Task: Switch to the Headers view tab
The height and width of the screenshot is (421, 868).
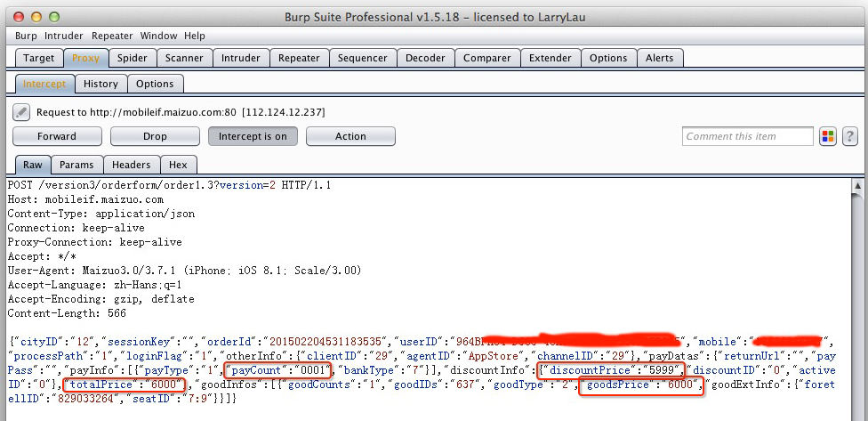Action: [132, 165]
